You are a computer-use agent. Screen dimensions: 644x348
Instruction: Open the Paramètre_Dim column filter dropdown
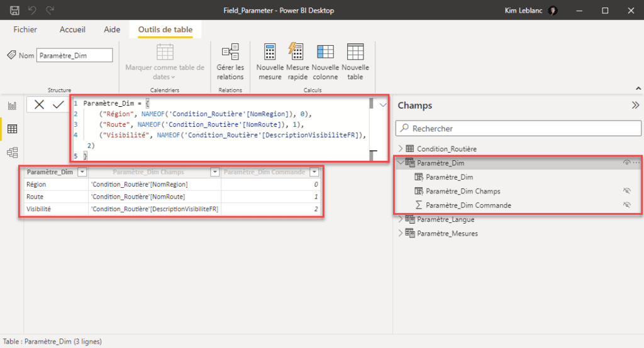click(x=82, y=172)
